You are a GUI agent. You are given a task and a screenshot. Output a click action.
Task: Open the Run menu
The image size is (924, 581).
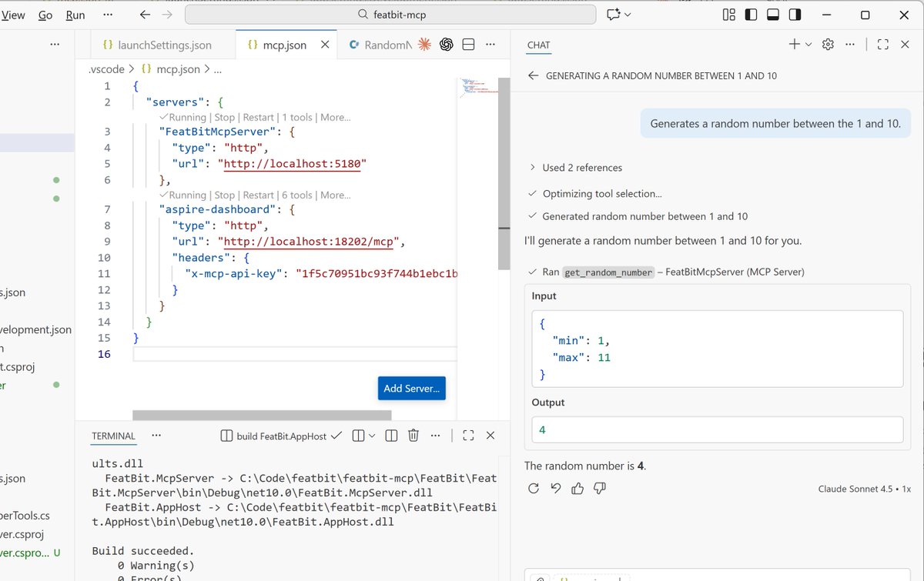(75, 15)
